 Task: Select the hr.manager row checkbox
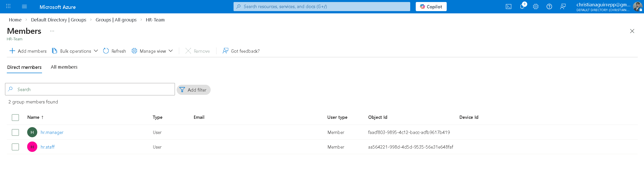click(15, 132)
